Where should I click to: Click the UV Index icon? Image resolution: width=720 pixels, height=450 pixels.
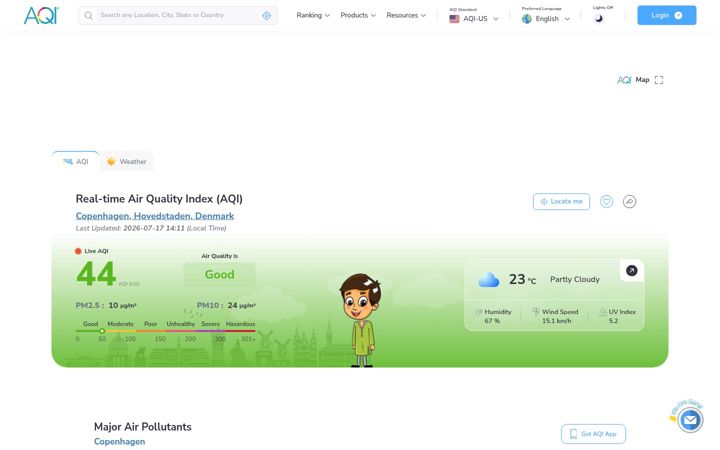[x=603, y=312]
